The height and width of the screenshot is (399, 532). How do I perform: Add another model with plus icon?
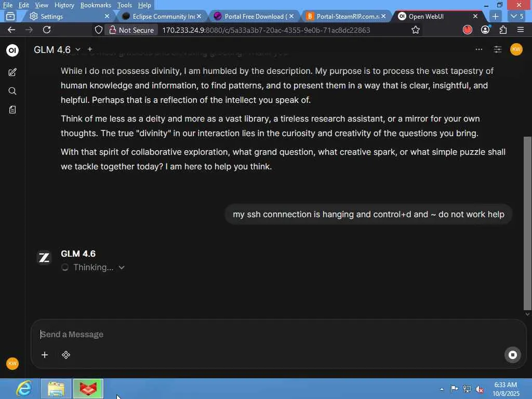coord(90,49)
